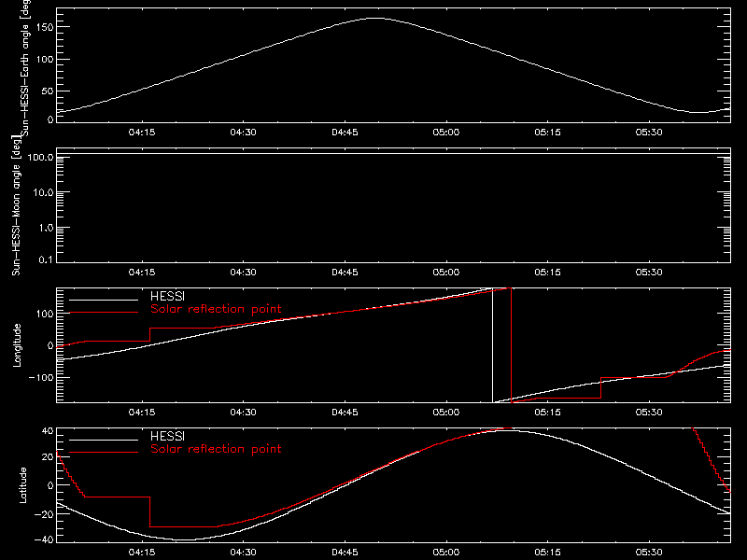Click the white HESSI legend text in Latitude plot
Viewport: 747px width, 560px height.
pyautogui.click(x=168, y=437)
